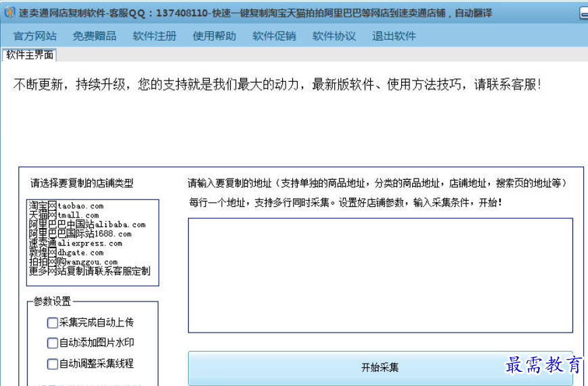Select the 软件促销 menu

(274, 36)
